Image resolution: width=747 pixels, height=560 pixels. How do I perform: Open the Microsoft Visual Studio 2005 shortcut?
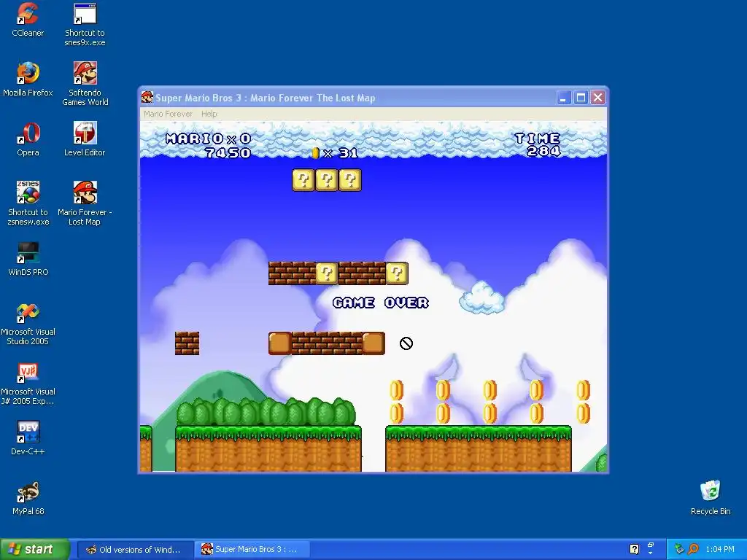(x=28, y=323)
